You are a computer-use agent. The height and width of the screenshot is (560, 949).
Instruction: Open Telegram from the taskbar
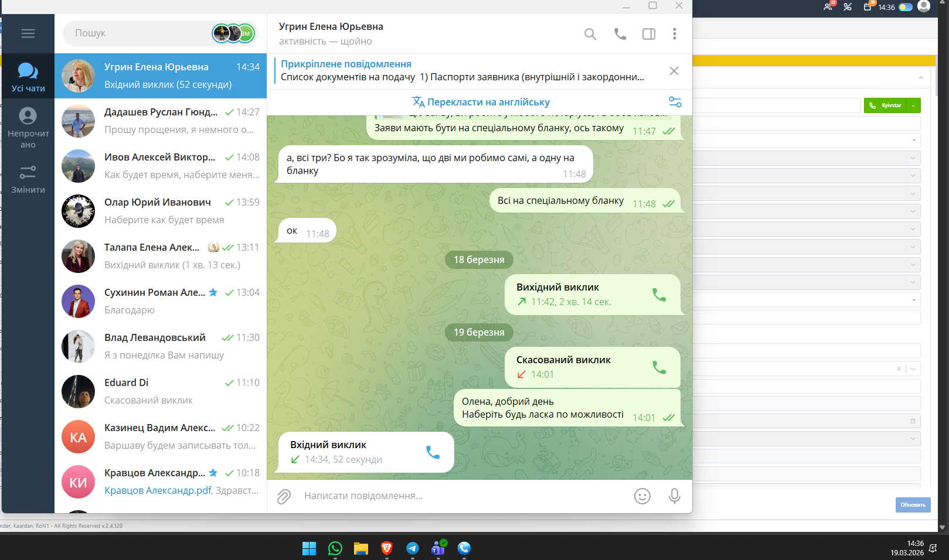tap(413, 548)
